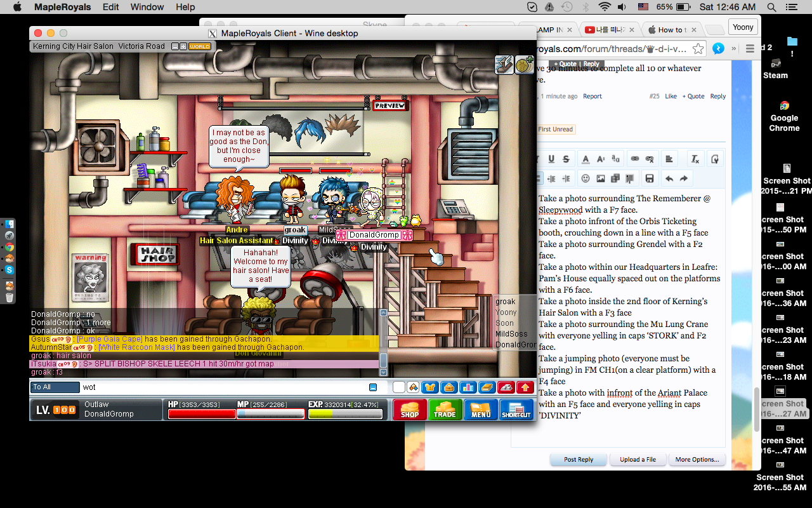
Task: Open the Edit menu in menu bar
Action: pyautogui.click(x=110, y=7)
